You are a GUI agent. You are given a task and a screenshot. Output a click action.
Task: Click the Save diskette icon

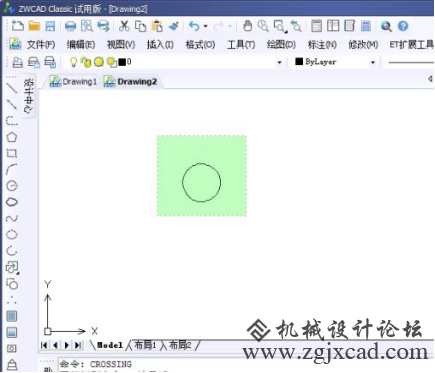point(50,26)
